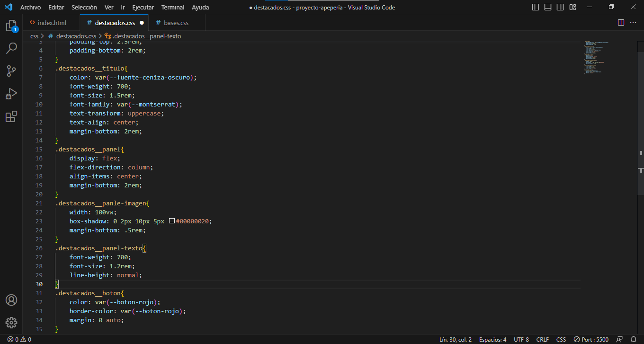Click the margin: 0 auto line
Screen dimensions: 644x344
pyautogui.click(x=97, y=320)
